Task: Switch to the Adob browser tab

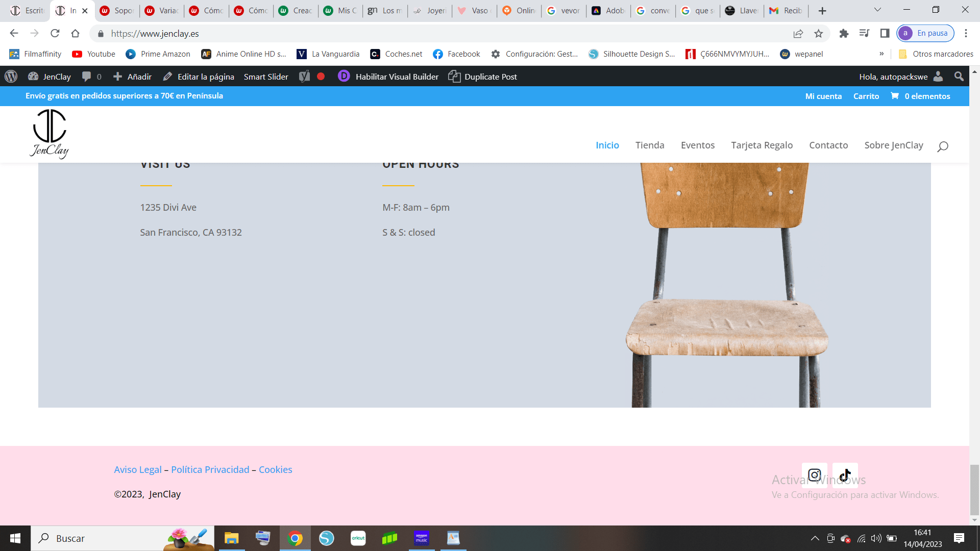Action: coord(608,10)
